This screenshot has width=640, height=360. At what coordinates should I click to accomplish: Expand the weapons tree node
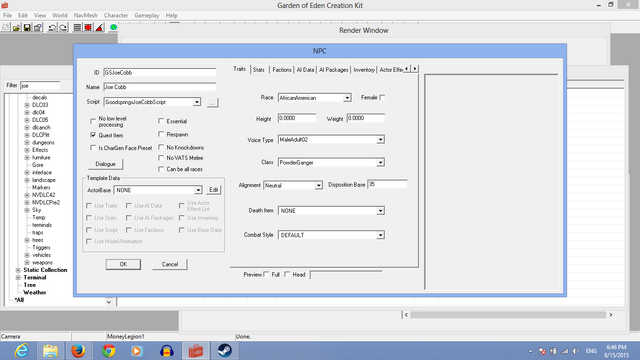[27, 262]
